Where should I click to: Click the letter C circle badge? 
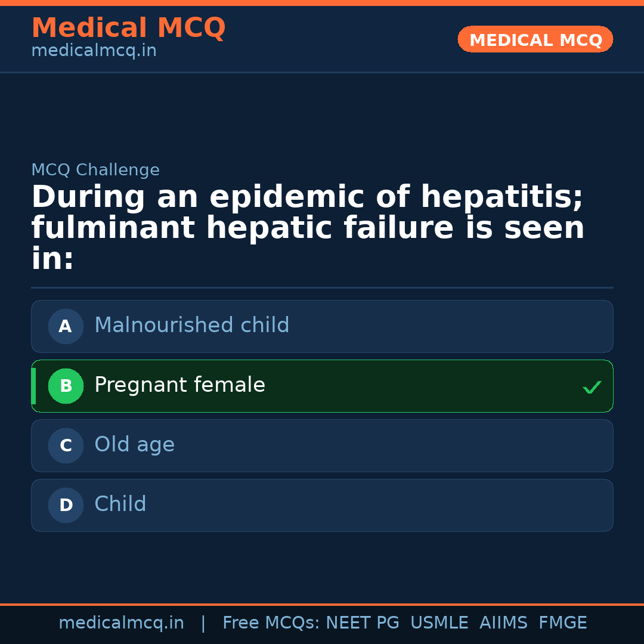[x=66, y=445]
